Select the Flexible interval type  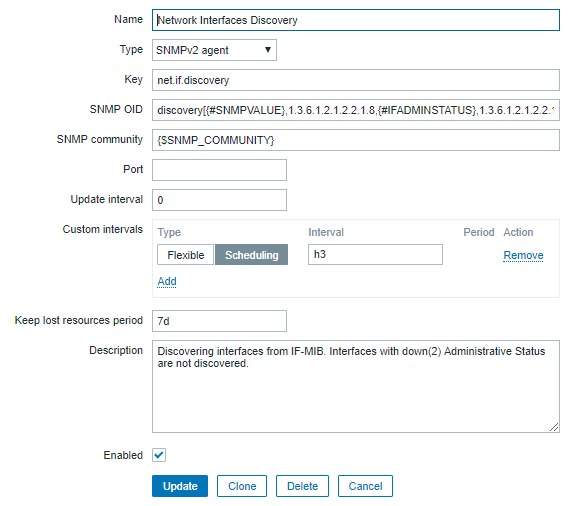[185, 255]
